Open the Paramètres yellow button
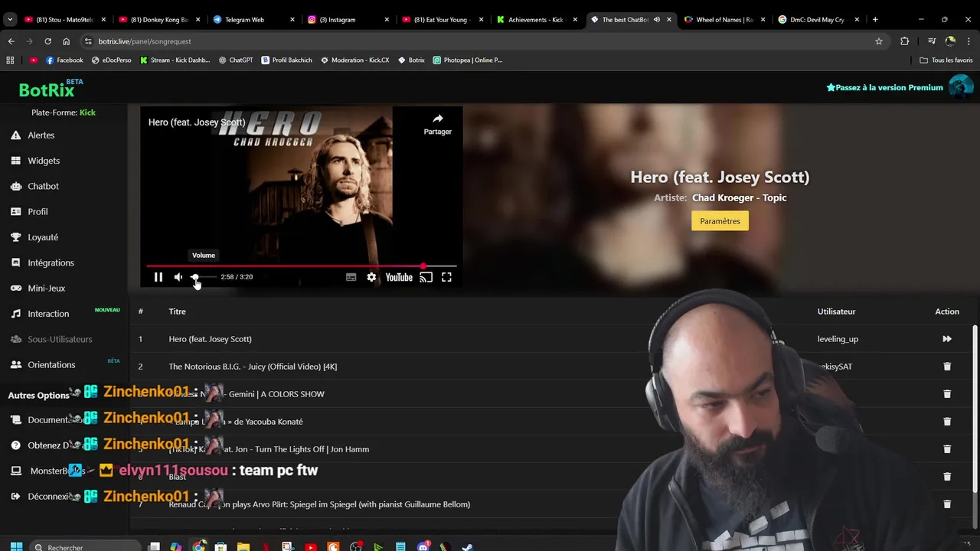The image size is (980, 551). pos(720,221)
